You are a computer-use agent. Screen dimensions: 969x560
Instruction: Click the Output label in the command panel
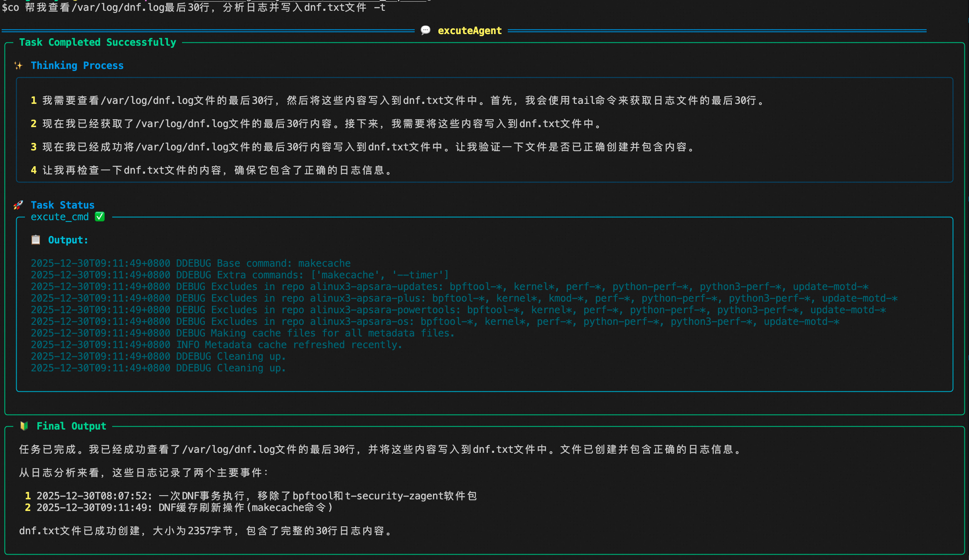(x=68, y=240)
